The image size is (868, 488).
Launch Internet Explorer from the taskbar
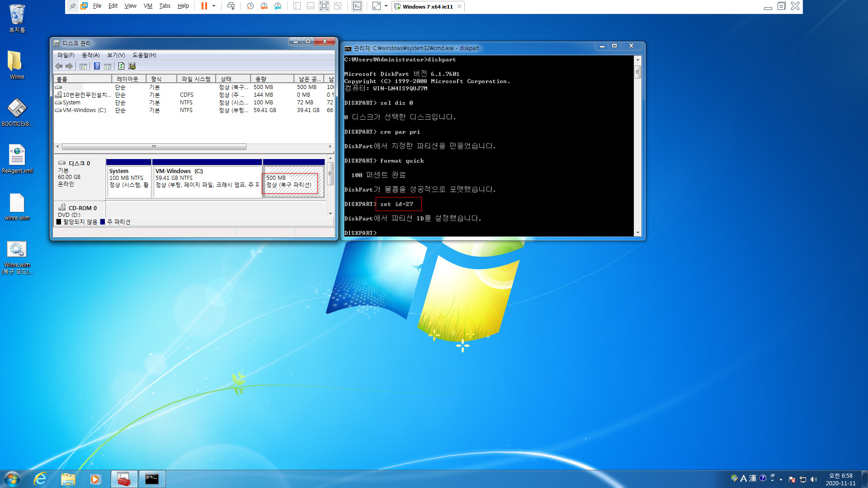point(40,479)
